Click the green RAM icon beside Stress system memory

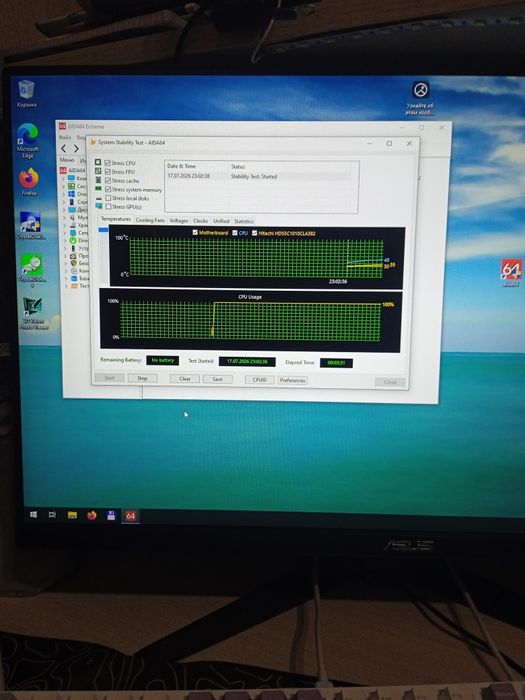[x=98, y=189]
